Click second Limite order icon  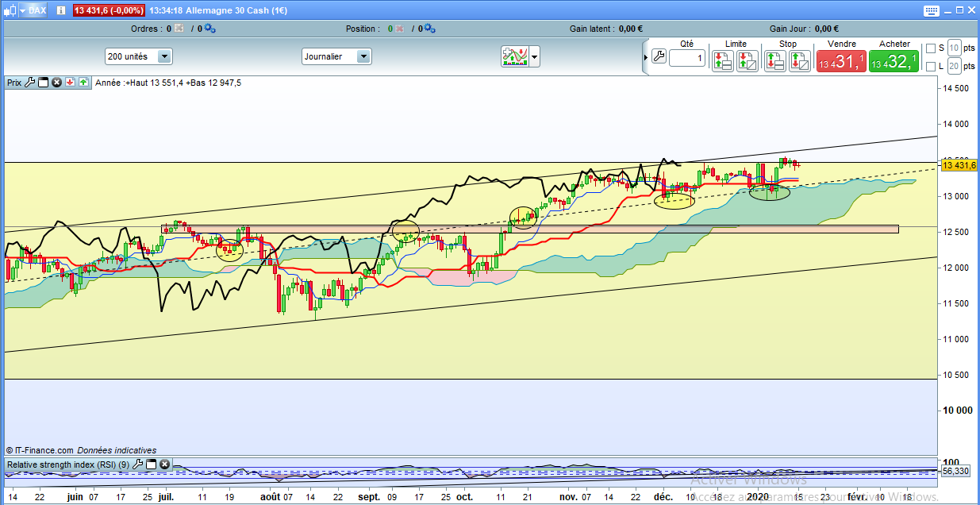pyautogui.click(x=747, y=60)
